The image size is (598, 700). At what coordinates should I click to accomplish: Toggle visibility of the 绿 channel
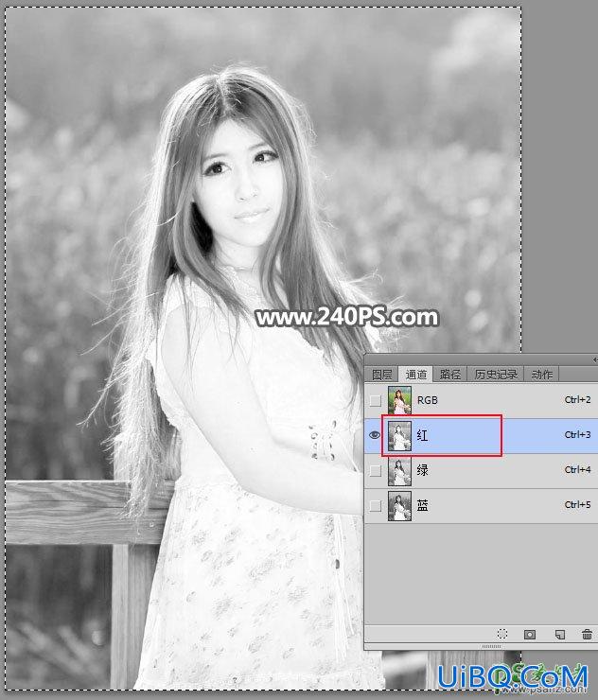coord(375,470)
